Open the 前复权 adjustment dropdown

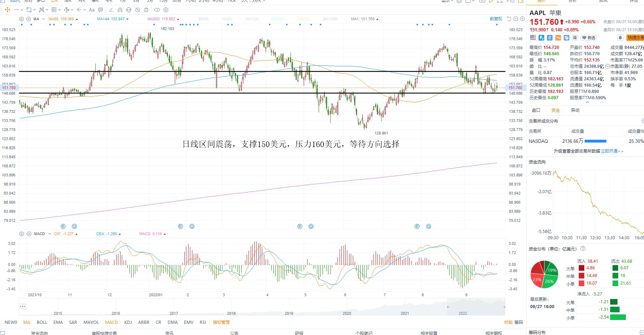[x=496, y=19]
